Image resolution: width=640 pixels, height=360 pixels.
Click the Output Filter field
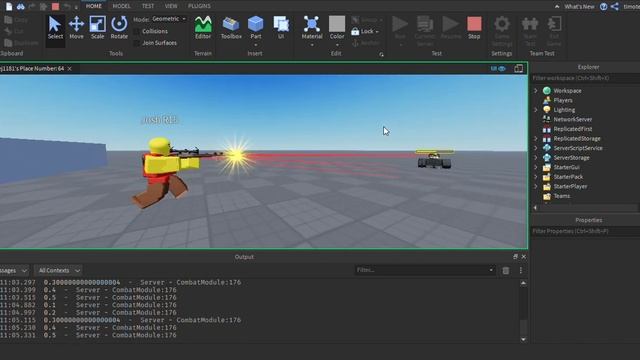pos(425,270)
